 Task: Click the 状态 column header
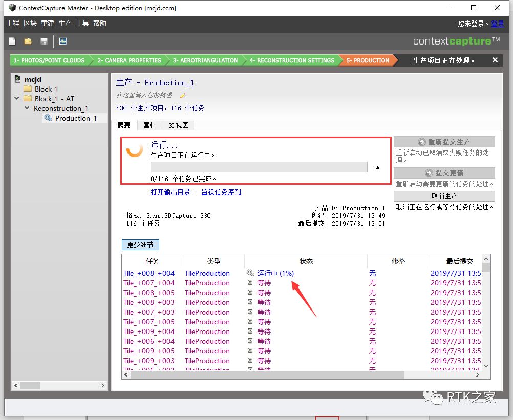pyautogui.click(x=306, y=261)
